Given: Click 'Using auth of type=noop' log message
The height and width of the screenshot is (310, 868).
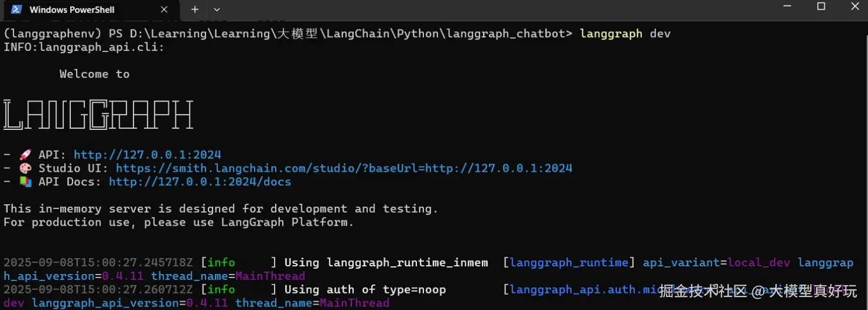Looking at the screenshot, I should click(x=365, y=289).
